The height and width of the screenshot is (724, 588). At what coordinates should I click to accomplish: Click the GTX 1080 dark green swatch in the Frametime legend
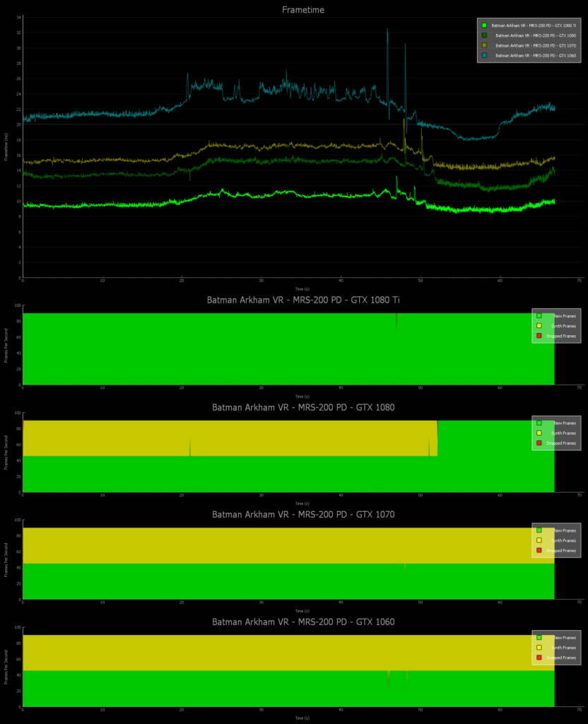pos(484,35)
